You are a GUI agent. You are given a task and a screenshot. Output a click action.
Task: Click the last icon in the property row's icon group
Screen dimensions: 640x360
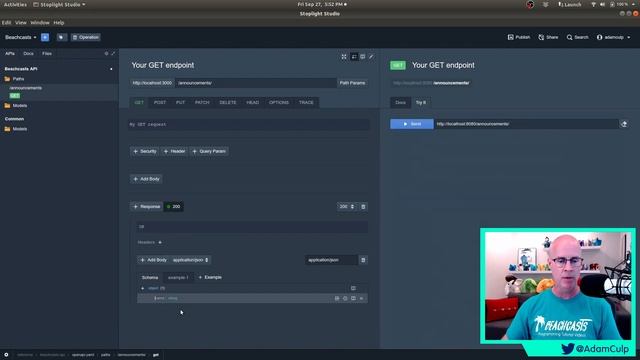click(361, 298)
